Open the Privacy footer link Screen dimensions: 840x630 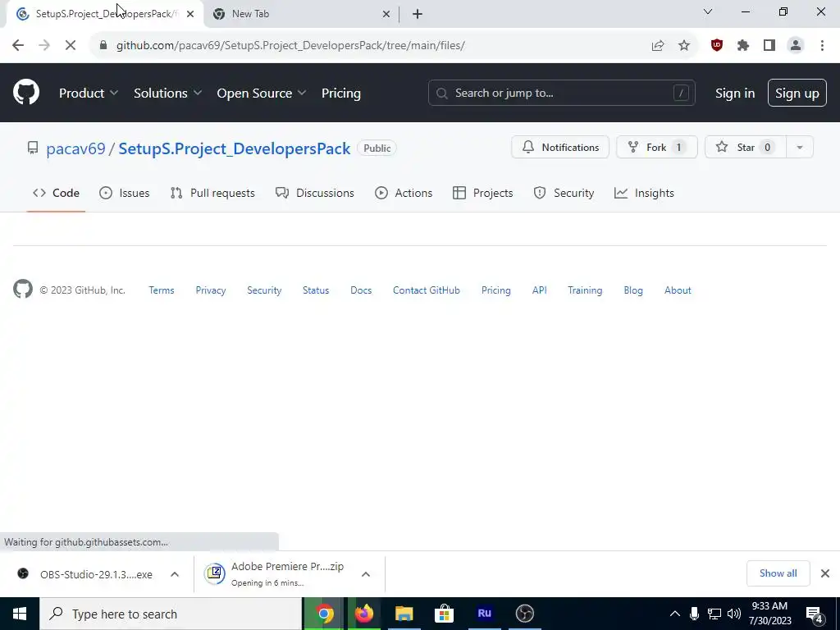211,290
